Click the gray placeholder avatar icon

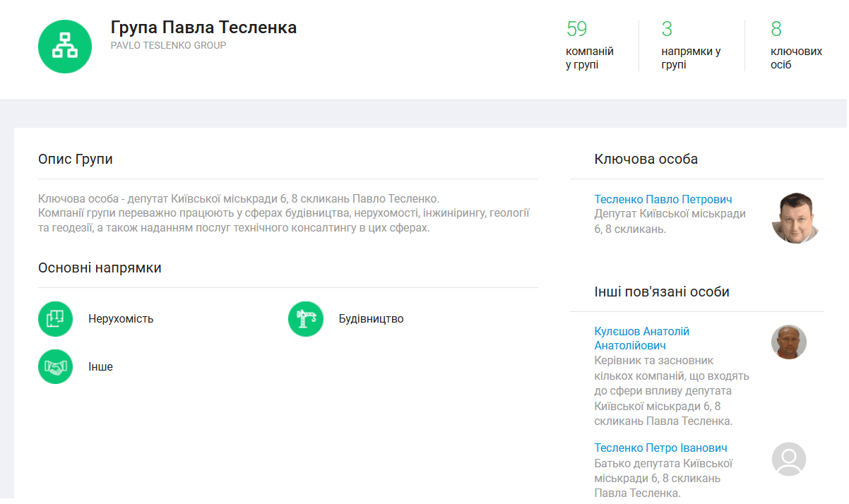click(788, 460)
